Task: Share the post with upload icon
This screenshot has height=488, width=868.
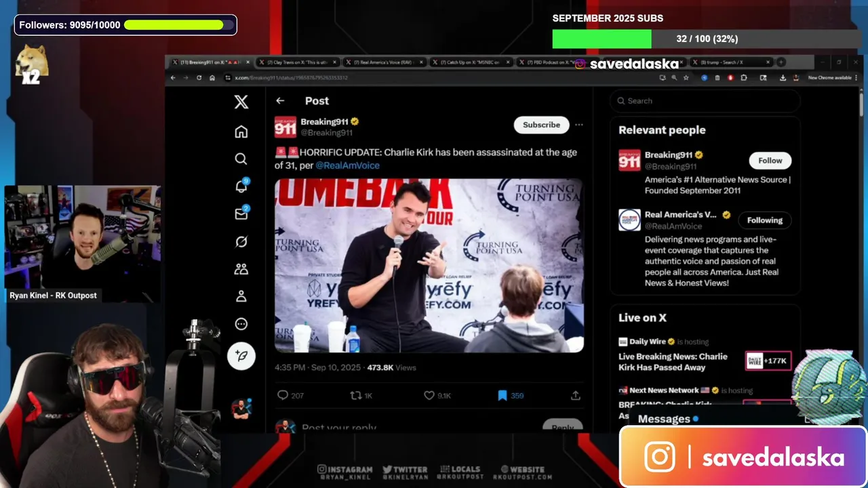Action: tap(575, 395)
